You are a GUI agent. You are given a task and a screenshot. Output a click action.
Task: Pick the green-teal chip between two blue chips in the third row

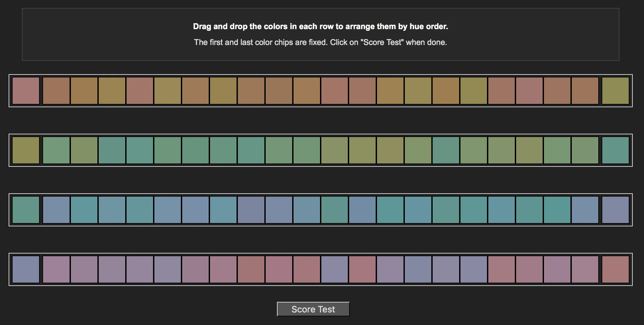[335, 210]
